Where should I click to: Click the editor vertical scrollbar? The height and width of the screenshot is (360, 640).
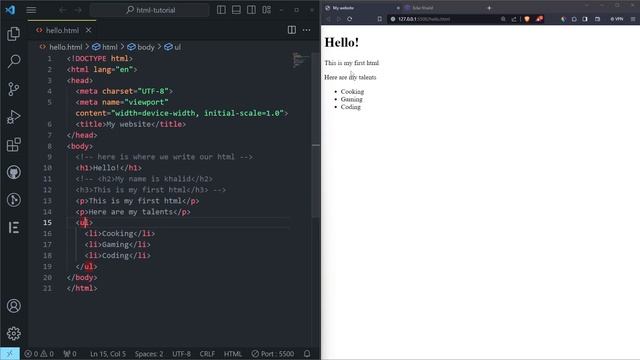316,135
